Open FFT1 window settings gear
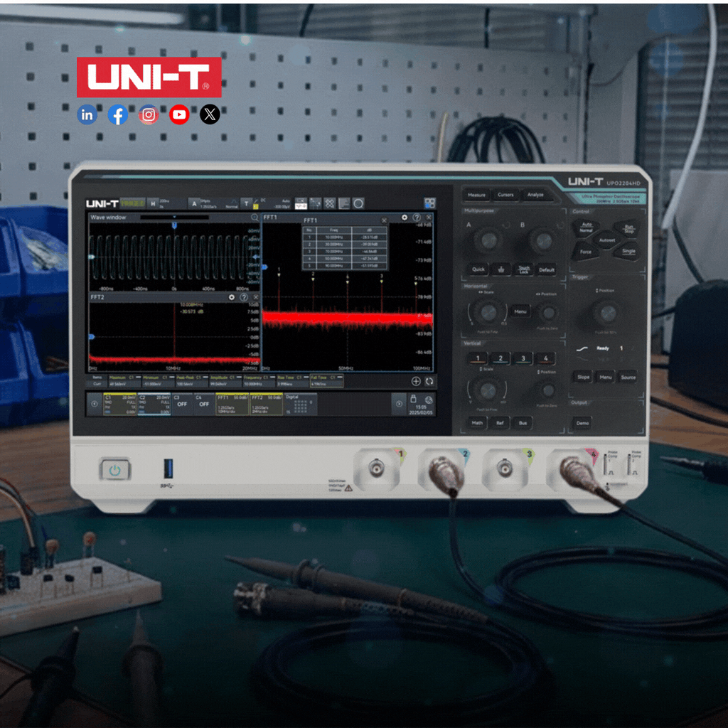Viewport: 728px width, 728px height. click(x=405, y=218)
